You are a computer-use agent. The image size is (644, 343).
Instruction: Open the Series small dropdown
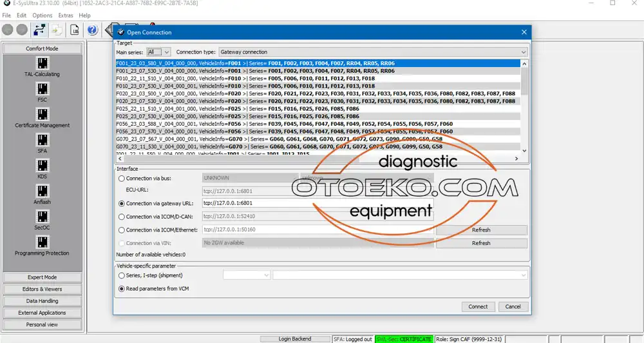click(x=247, y=275)
